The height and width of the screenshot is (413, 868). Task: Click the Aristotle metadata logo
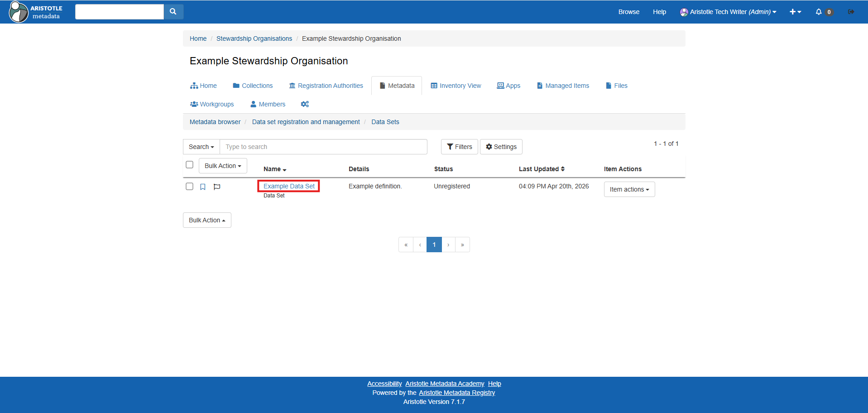click(x=36, y=12)
